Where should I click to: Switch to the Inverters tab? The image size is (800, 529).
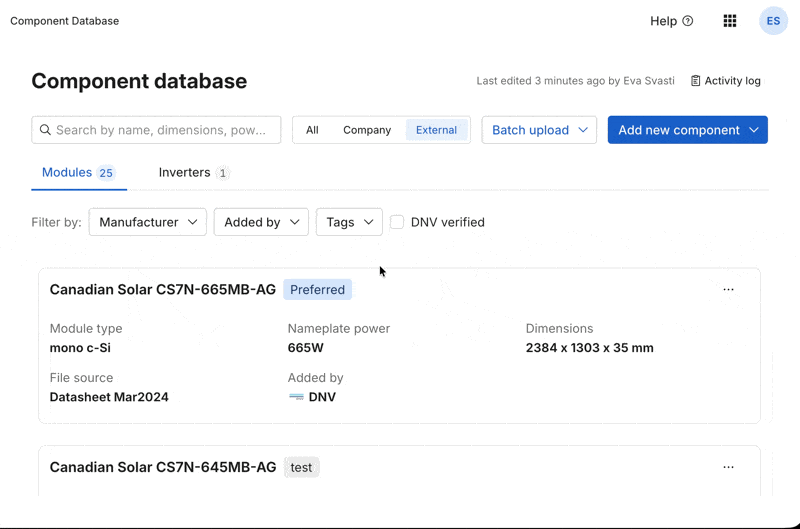[x=194, y=173]
